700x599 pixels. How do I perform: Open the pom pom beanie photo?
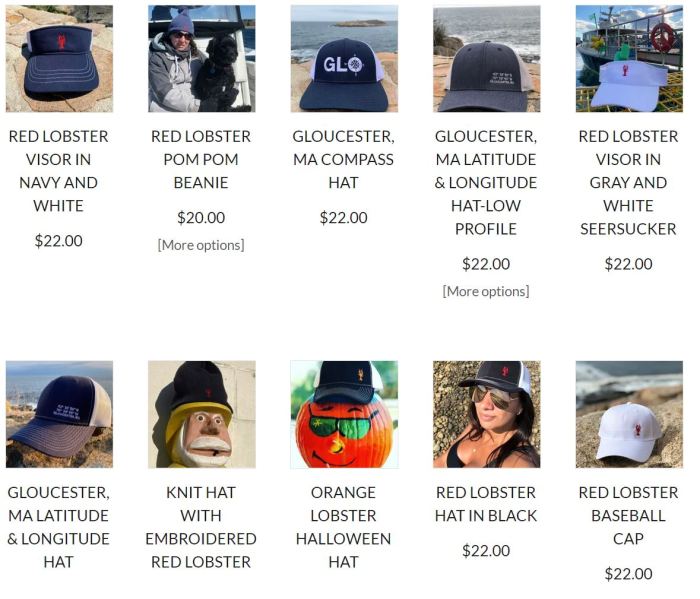[x=202, y=58]
